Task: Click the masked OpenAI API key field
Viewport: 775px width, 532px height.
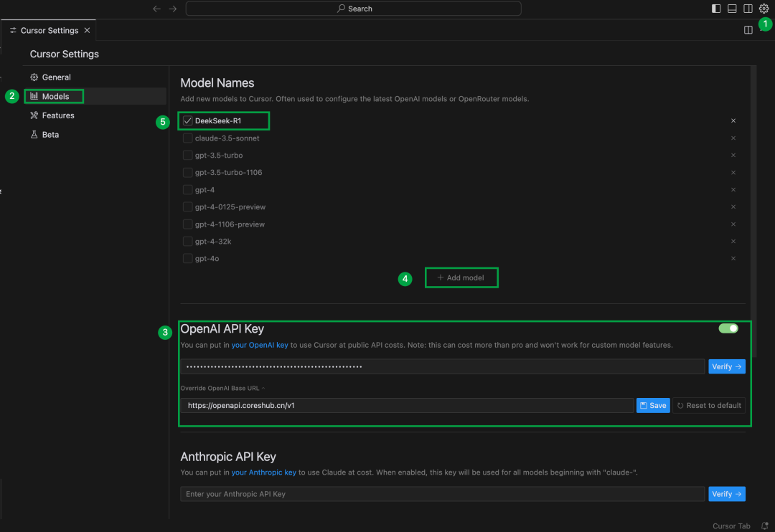Action: coord(442,366)
